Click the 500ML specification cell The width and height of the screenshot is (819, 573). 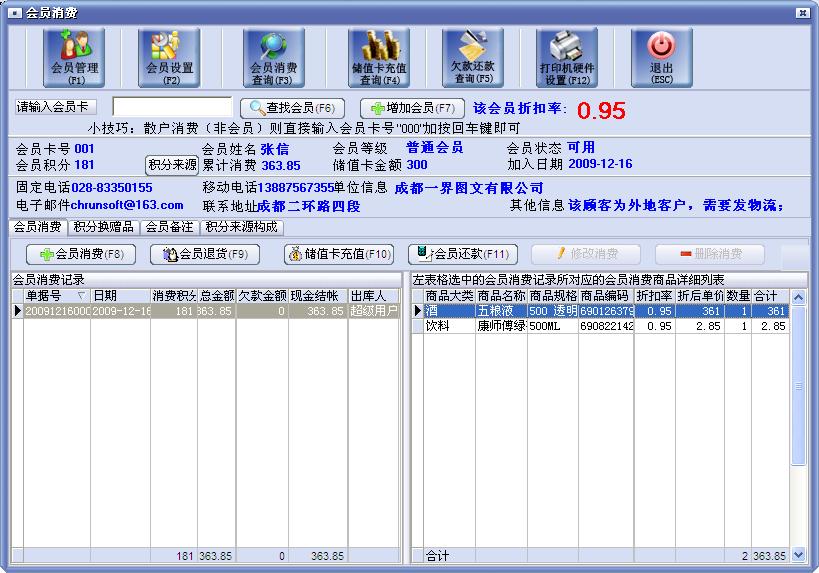(x=553, y=326)
